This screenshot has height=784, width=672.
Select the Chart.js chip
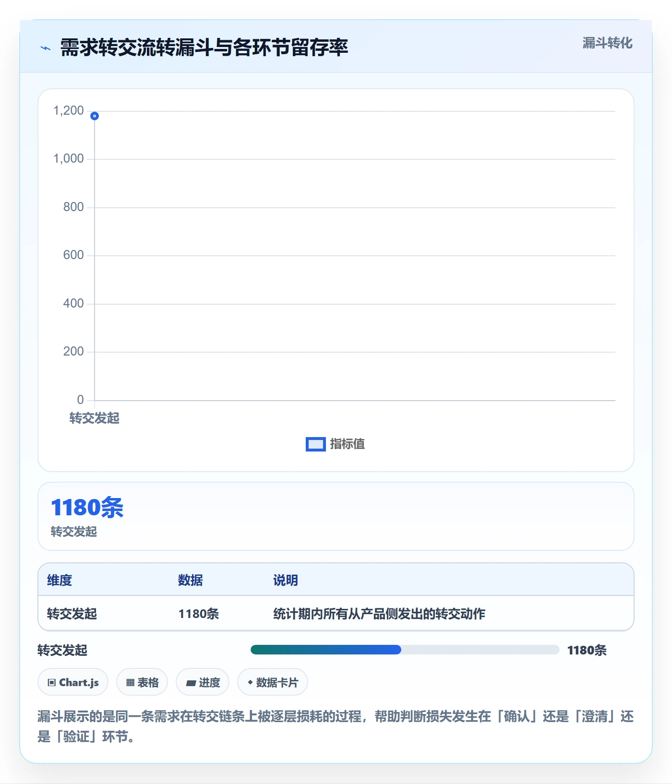coord(73,682)
